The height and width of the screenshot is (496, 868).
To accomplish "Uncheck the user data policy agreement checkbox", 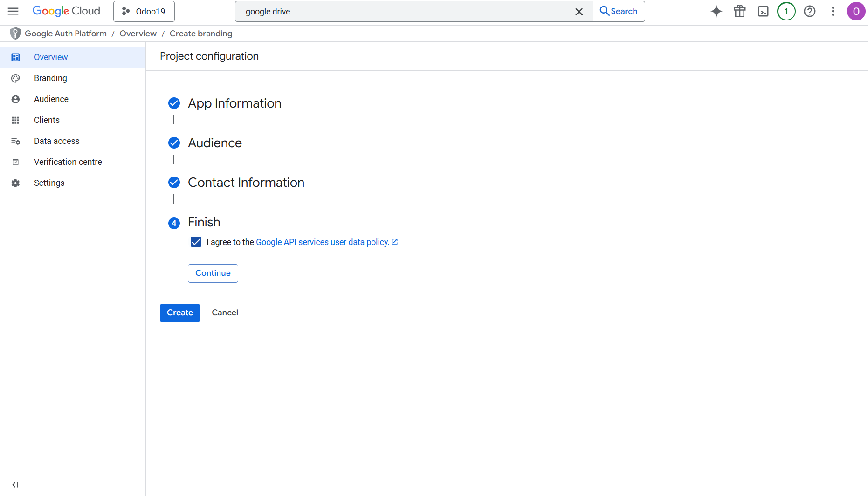I will click(196, 242).
